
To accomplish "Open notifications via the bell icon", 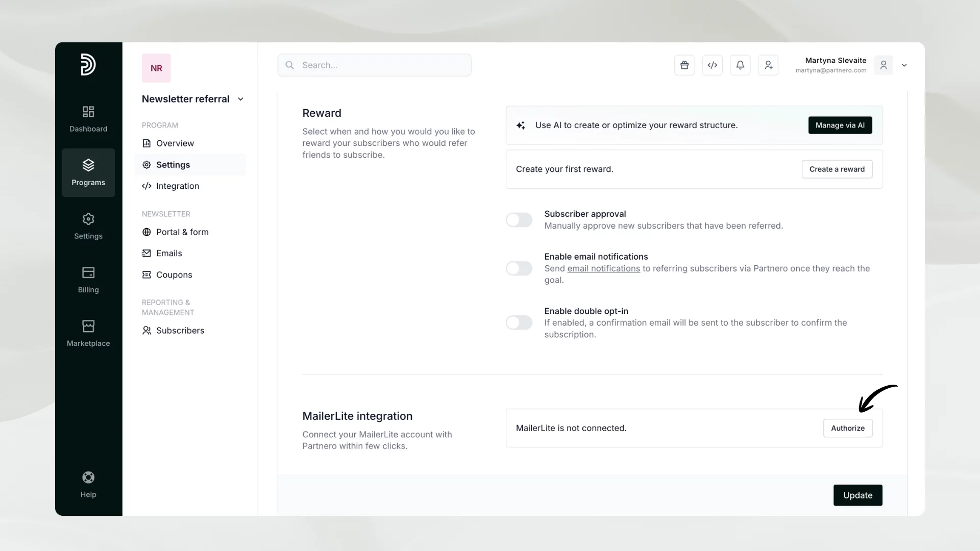I will tap(741, 65).
